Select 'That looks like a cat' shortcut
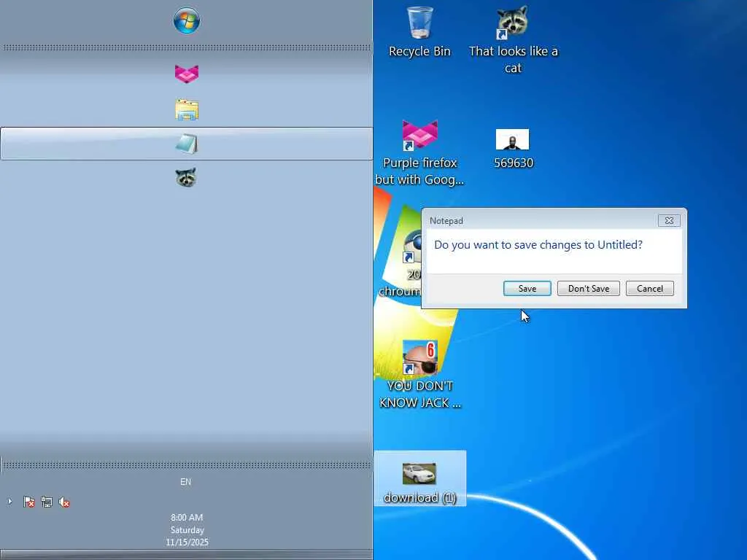The height and width of the screenshot is (560, 747). click(x=513, y=41)
